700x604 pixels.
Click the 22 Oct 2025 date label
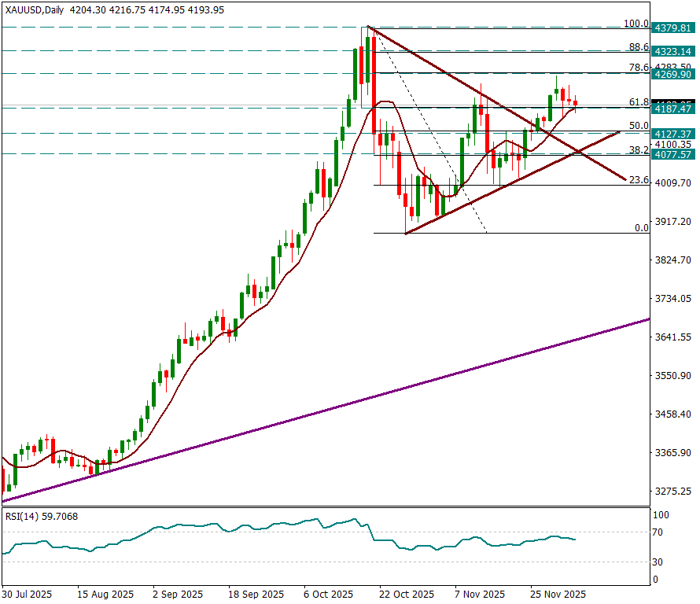(x=406, y=594)
